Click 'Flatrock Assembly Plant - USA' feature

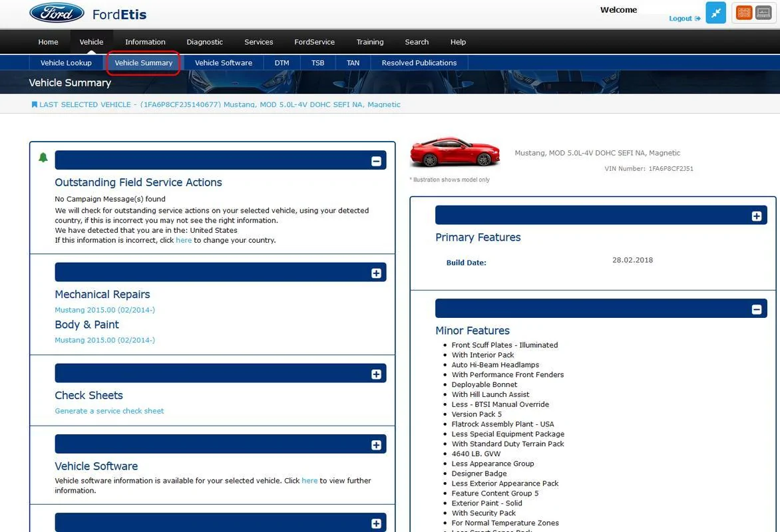coord(502,424)
